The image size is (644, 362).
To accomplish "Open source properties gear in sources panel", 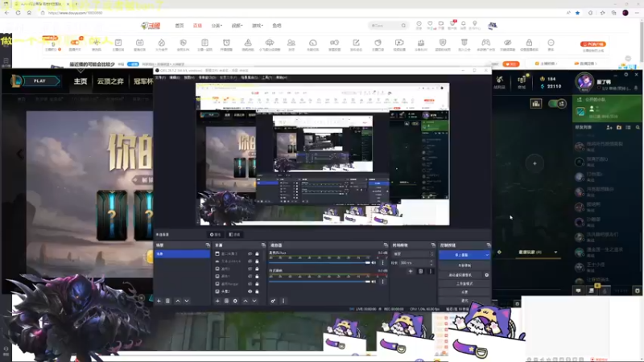I will click(x=235, y=301).
